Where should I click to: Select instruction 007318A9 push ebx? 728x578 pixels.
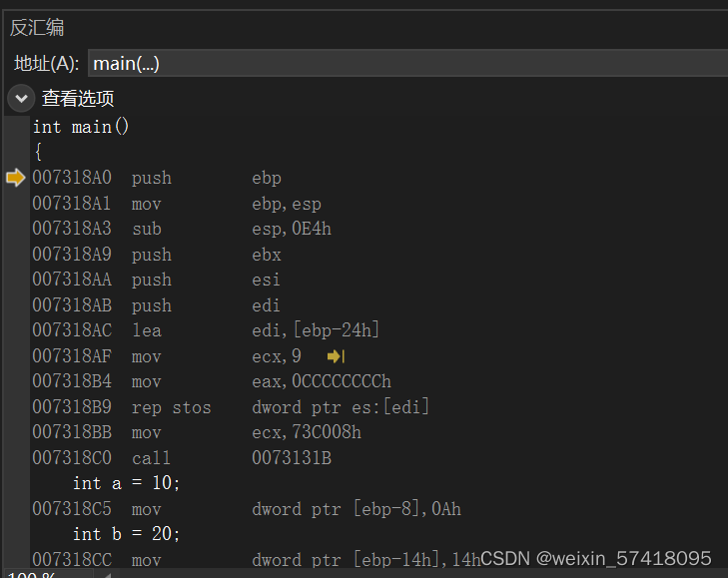point(157,255)
